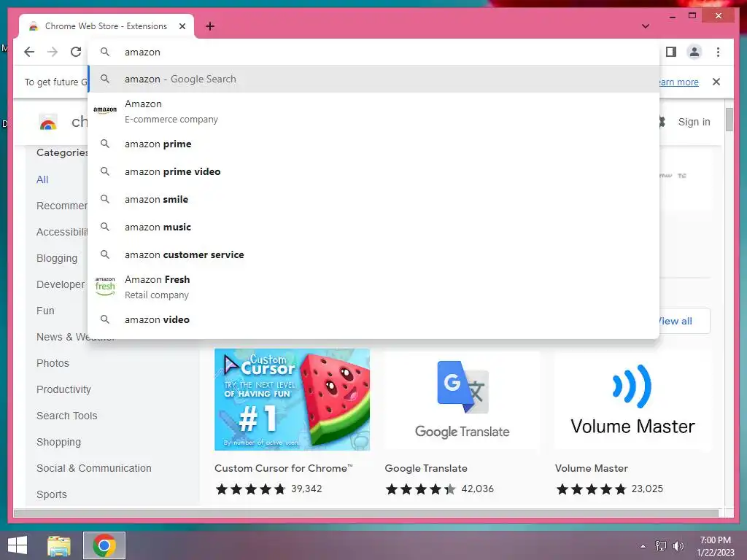Click the Chrome Web Store rainbow logo
Viewport: 747px width, 560px height.
pos(47,122)
